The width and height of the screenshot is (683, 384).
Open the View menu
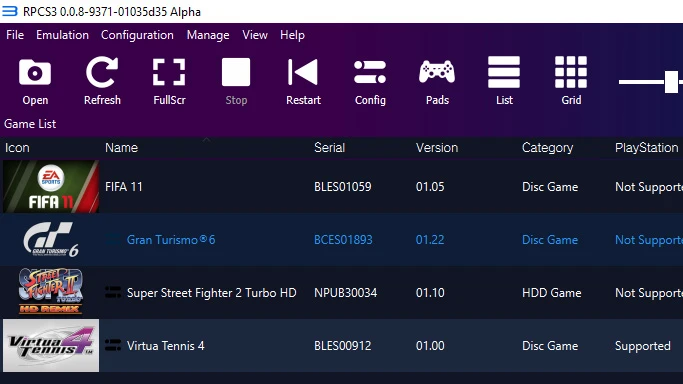(255, 35)
